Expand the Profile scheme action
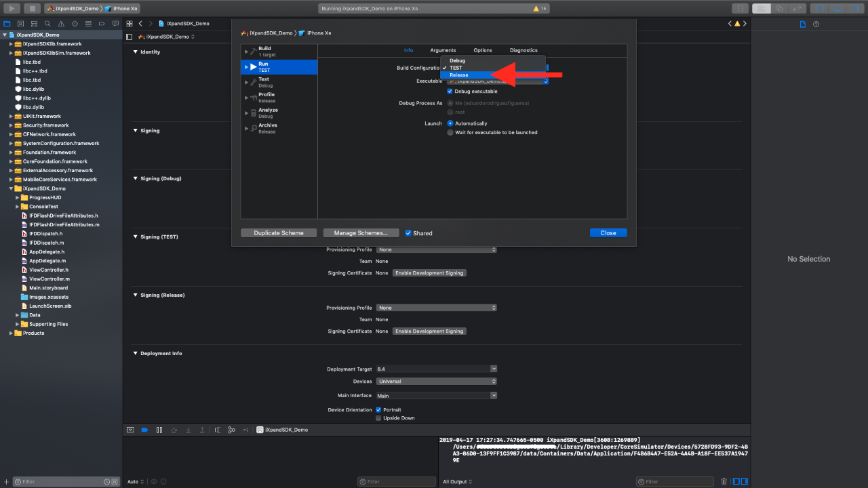This screenshot has height=488, width=868. pos(246,98)
